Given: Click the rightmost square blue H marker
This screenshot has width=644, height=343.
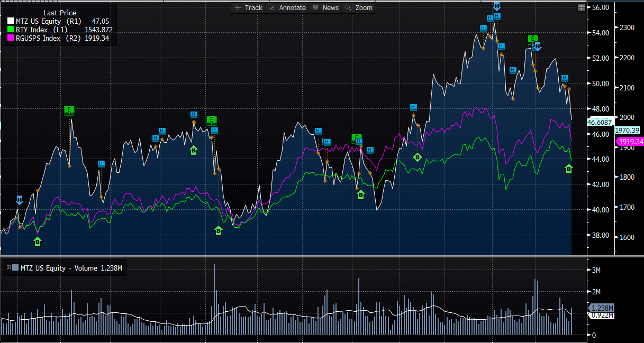Looking at the screenshot, I should tap(565, 78).
